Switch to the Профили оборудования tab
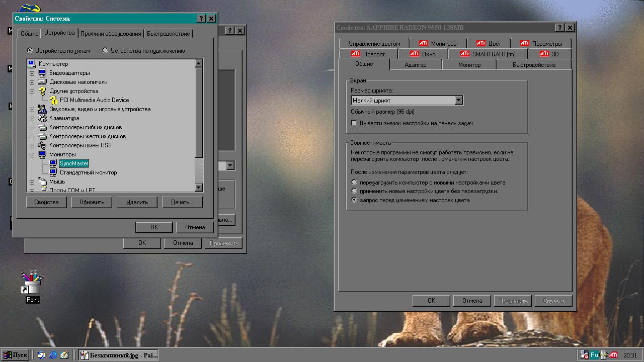Viewport: 644px width, 362px height. [x=111, y=34]
